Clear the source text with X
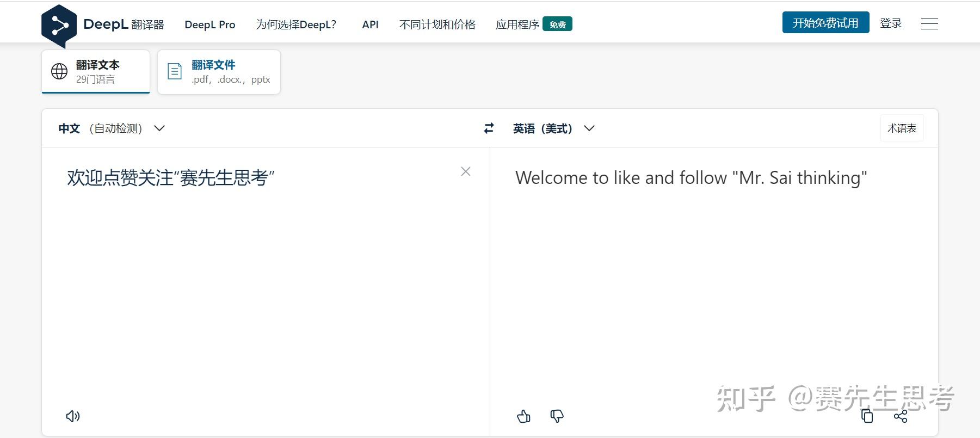 (x=466, y=171)
